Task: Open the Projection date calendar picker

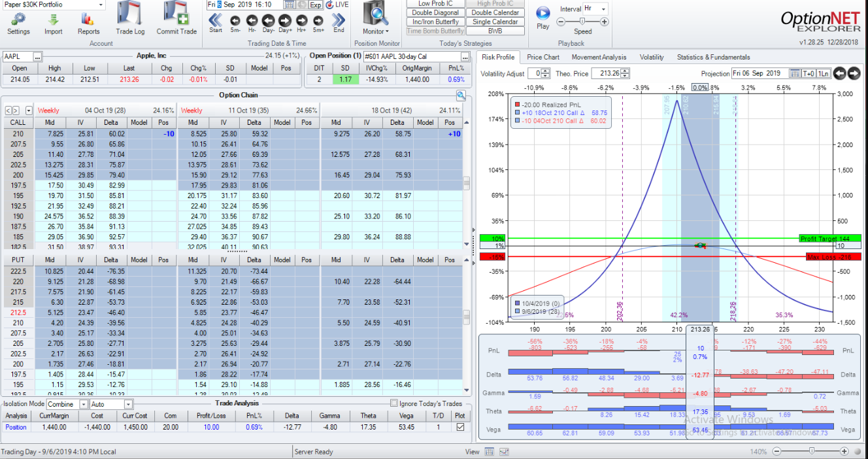Action: pyautogui.click(x=794, y=73)
